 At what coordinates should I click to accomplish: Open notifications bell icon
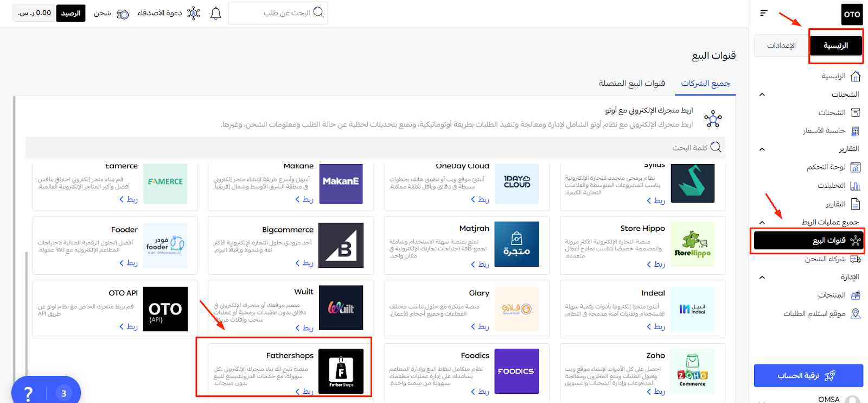(x=216, y=13)
